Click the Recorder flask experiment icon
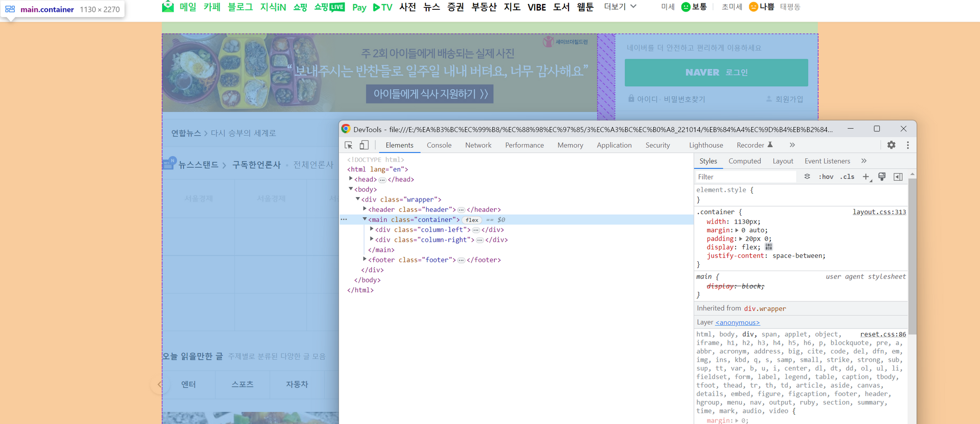The image size is (980, 424). 770,145
